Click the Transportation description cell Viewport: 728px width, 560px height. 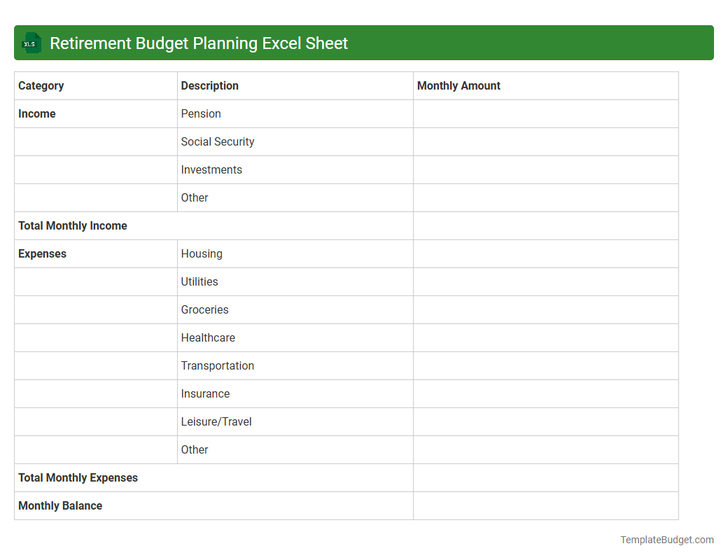218,365
